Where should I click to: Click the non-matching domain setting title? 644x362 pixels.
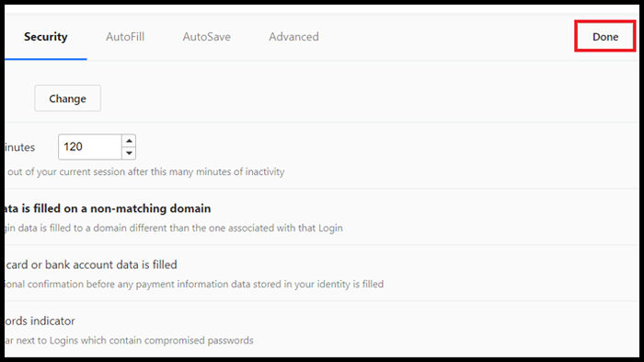pyautogui.click(x=108, y=208)
